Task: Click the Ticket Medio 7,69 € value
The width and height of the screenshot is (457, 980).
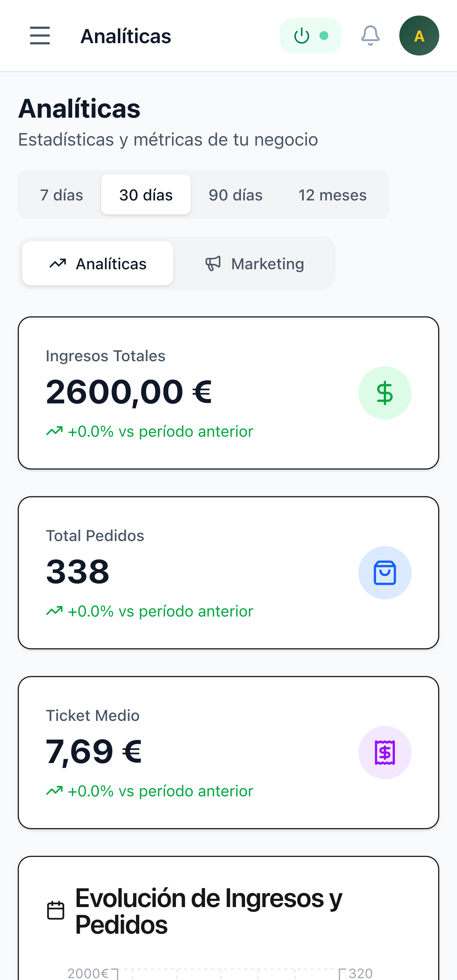Action: 93,751
